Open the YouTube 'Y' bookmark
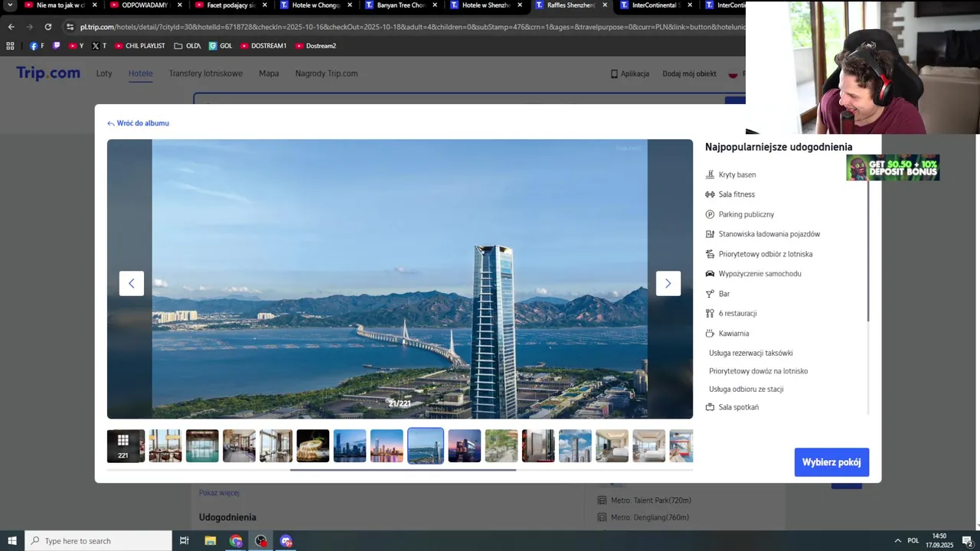The image size is (980, 551). 76,46
